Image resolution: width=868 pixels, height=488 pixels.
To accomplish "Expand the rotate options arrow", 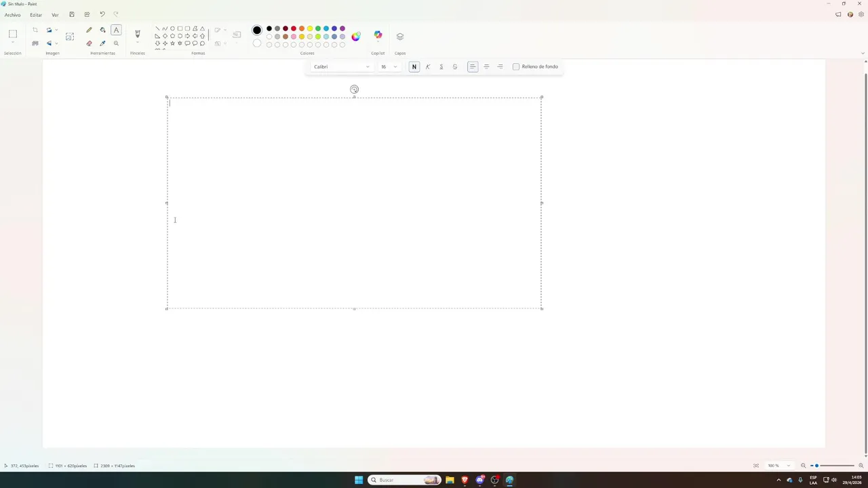I will tap(56, 30).
